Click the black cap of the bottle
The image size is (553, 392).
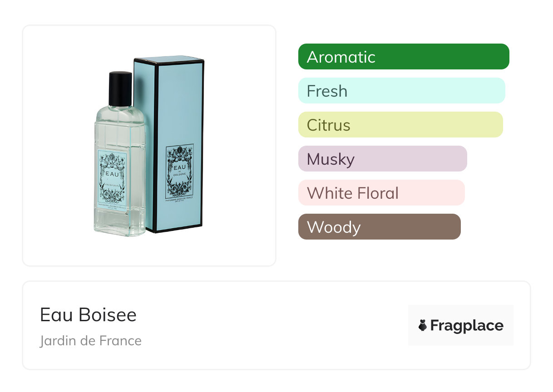pos(120,88)
